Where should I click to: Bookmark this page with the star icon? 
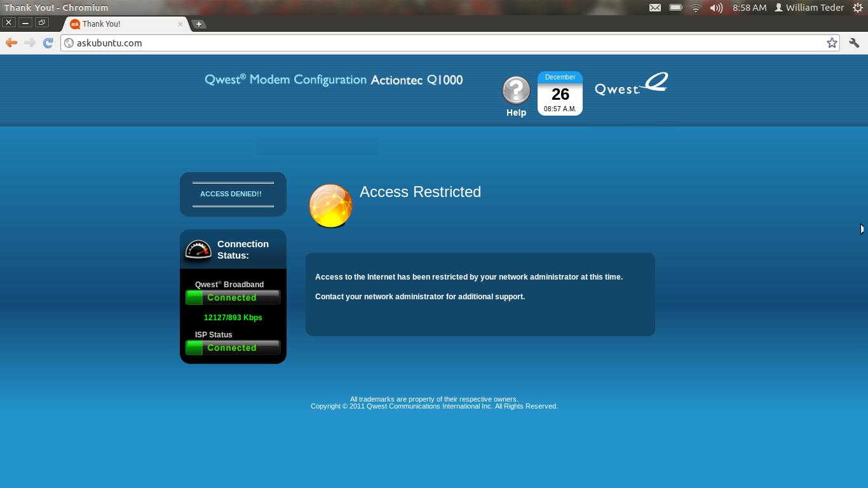pyautogui.click(x=832, y=43)
